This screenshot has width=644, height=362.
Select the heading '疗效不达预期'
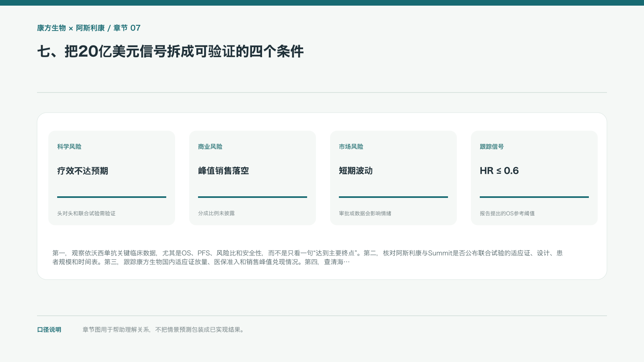(x=83, y=171)
